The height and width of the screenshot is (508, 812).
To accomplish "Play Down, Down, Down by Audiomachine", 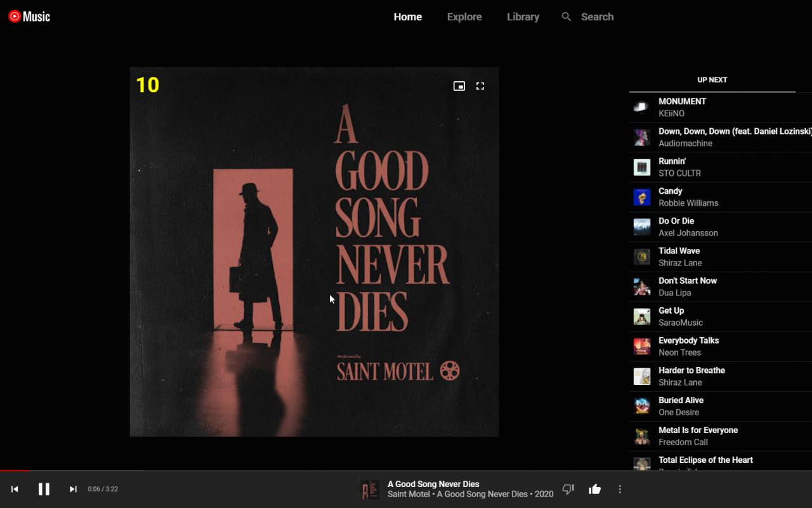I will pyautogui.click(x=721, y=137).
